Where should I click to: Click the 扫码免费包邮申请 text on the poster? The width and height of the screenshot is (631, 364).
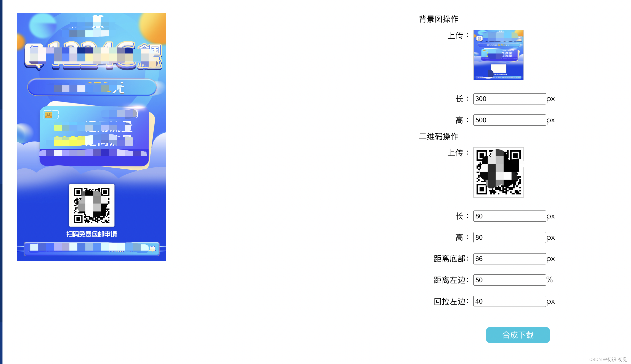click(91, 234)
